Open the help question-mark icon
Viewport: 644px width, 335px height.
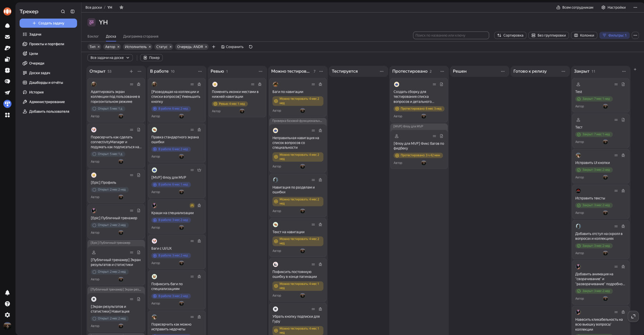pos(8,304)
